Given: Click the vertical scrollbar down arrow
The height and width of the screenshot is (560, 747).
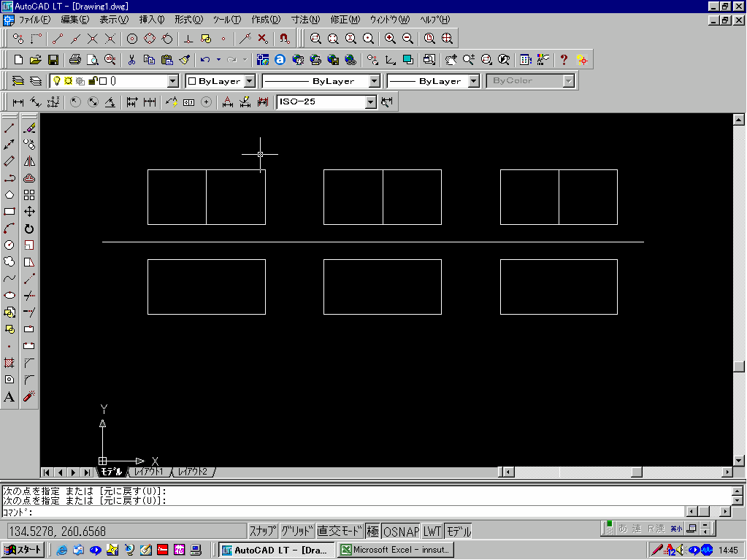Looking at the screenshot, I should click(x=739, y=461).
